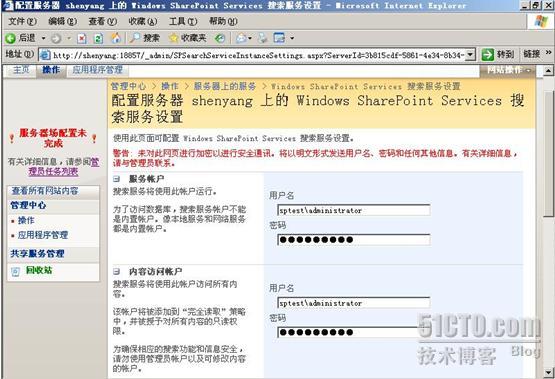Open the dropdown arrow next to the Edit icon
Image resolution: width=555 pixels, height=379 pixels.
(292, 38)
